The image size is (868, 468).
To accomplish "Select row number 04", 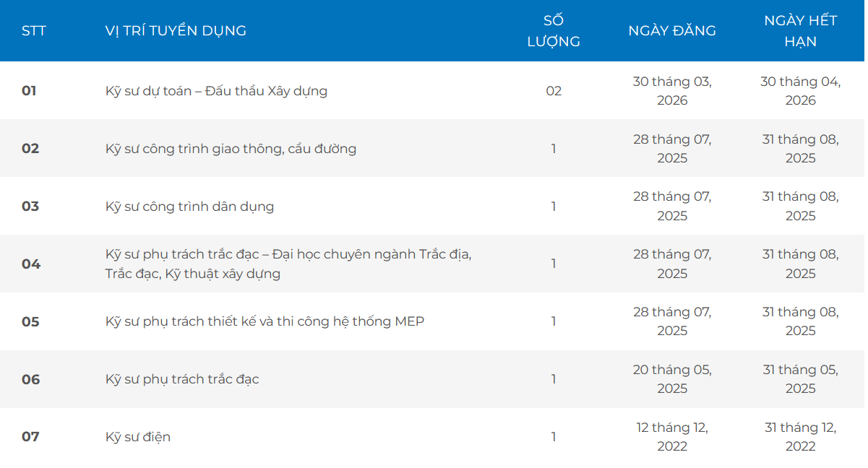I will tap(30, 264).
